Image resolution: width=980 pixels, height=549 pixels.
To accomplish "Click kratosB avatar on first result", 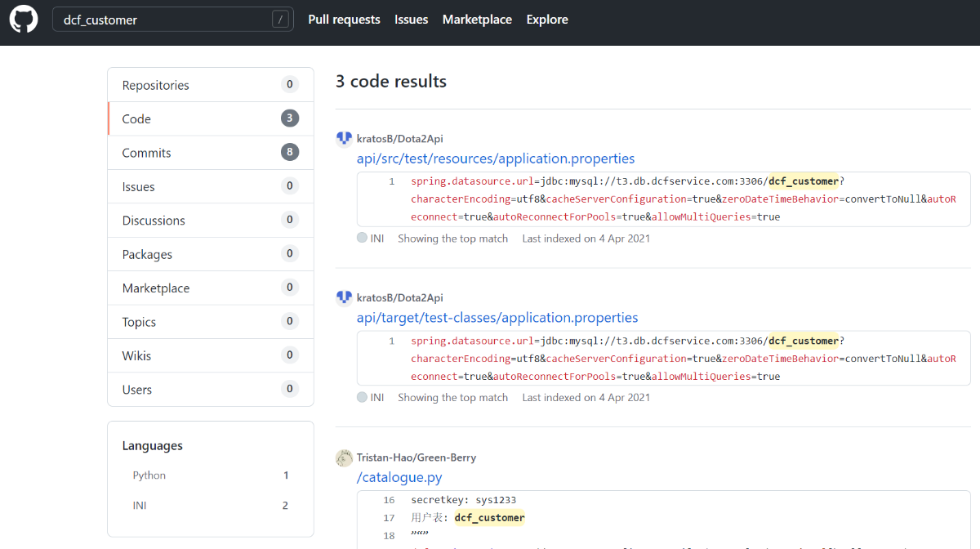I will coord(344,139).
